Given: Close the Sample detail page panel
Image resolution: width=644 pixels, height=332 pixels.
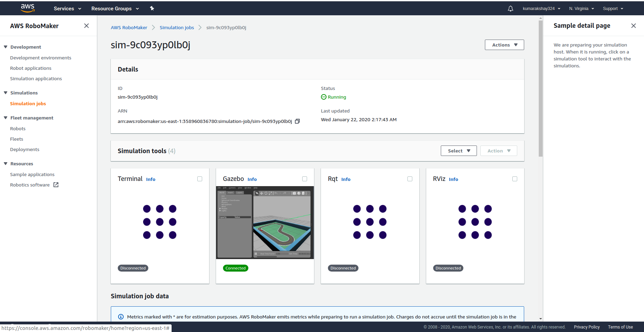Looking at the screenshot, I should tap(633, 26).
